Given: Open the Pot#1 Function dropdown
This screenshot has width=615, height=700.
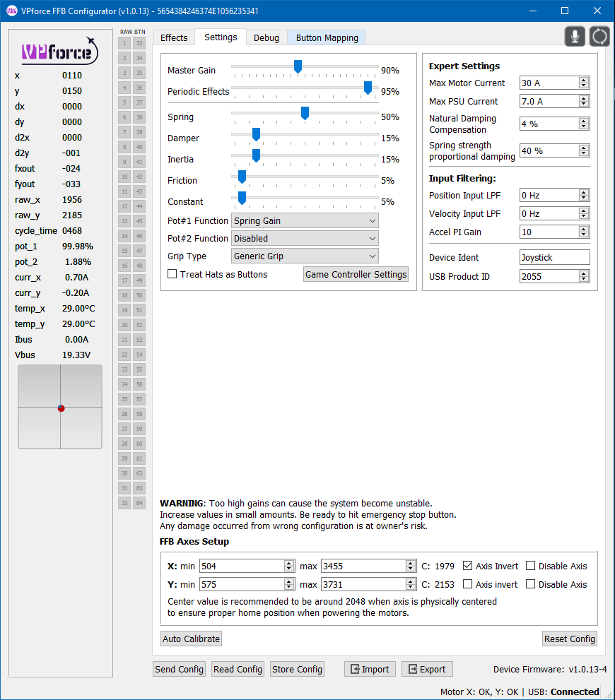Looking at the screenshot, I should tap(305, 220).
